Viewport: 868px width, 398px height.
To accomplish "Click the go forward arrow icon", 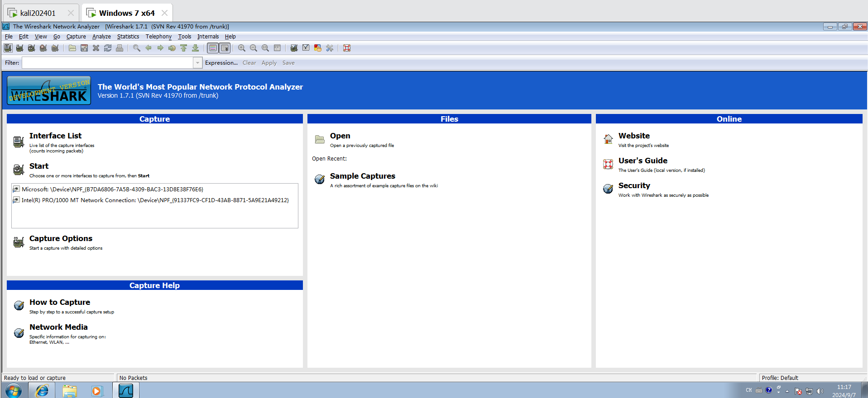I will click(x=160, y=48).
